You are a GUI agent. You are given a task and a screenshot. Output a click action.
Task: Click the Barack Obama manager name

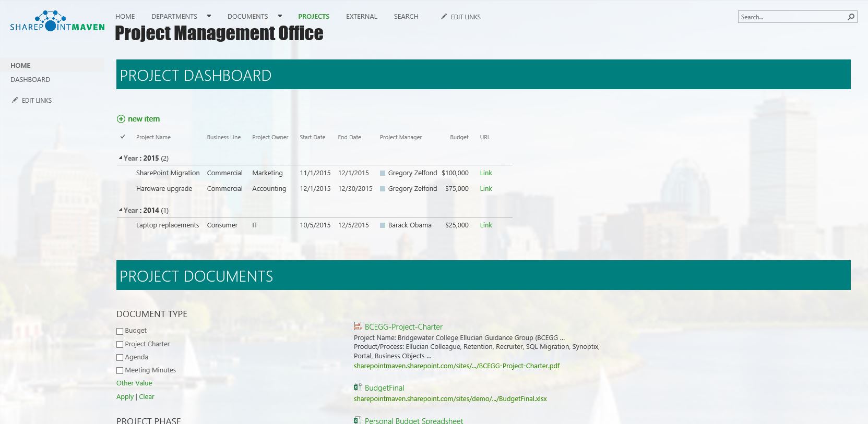tap(410, 225)
